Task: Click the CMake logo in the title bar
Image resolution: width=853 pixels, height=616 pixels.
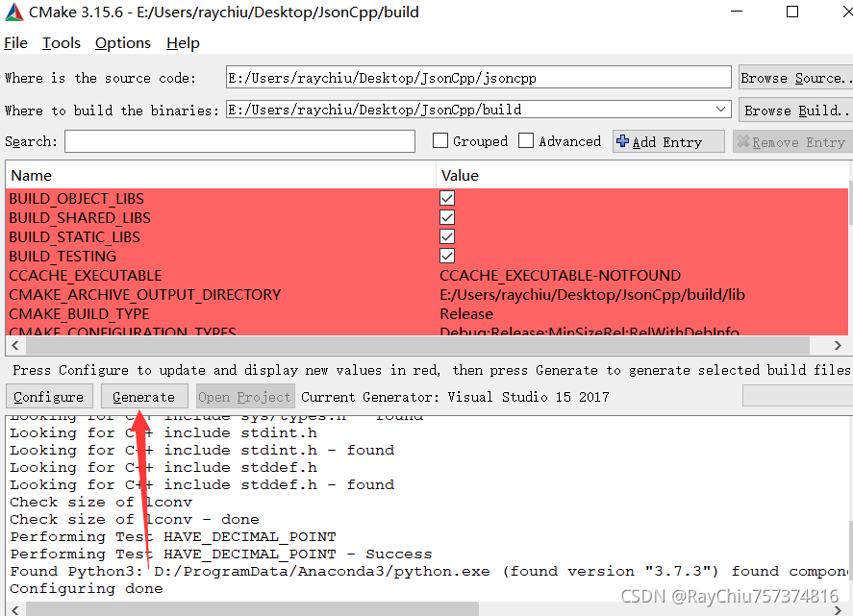Action: click(x=13, y=12)
